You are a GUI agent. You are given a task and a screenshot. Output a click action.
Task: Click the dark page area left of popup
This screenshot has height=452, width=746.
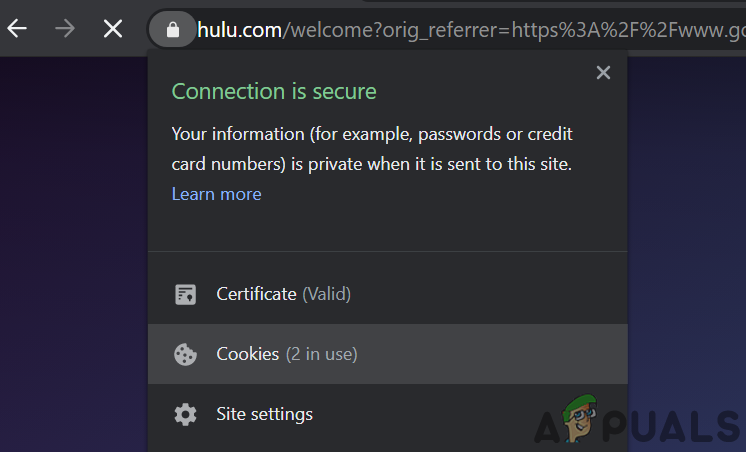(x=72, y=250)
